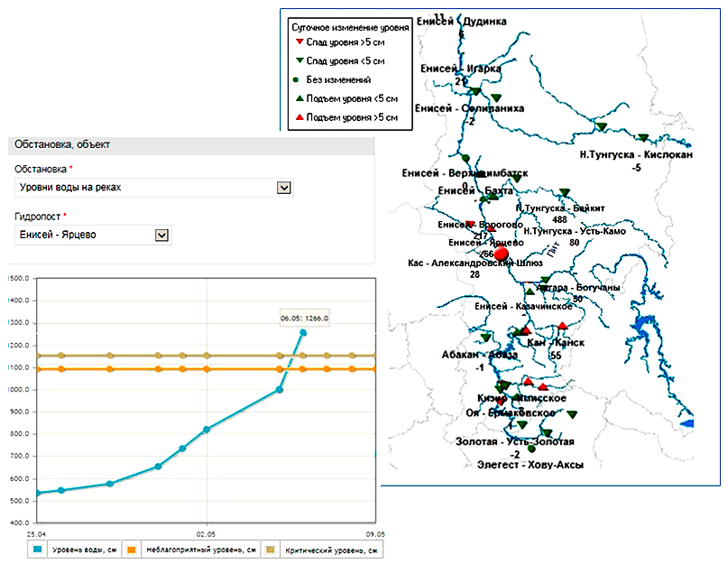Click the 'Без изменений' legend entry

click(x=337, y=80)
